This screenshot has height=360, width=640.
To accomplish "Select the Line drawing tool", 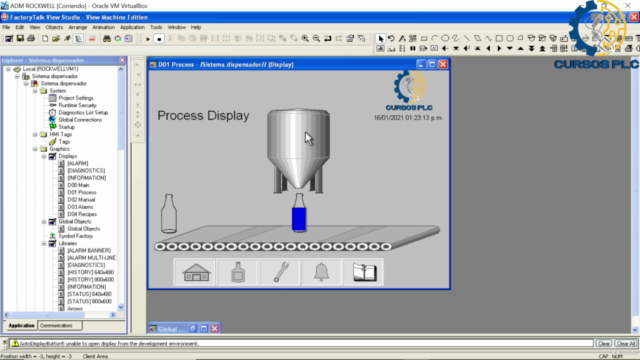I will tap(467, 38).
